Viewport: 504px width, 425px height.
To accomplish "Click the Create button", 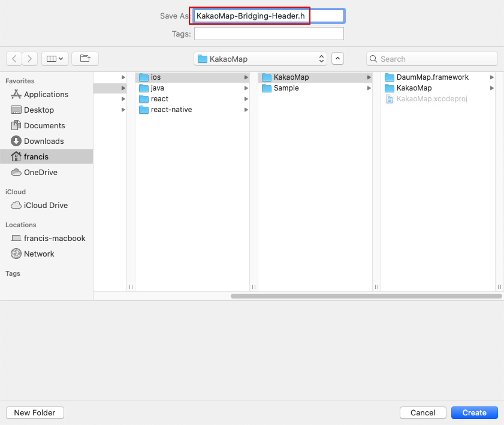I will click(475, 412).
